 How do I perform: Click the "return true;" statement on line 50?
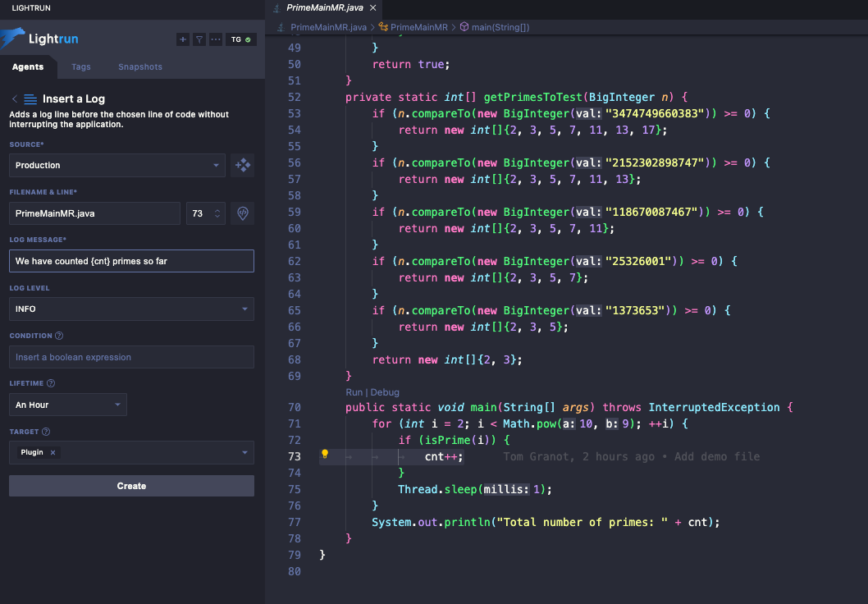411,64
